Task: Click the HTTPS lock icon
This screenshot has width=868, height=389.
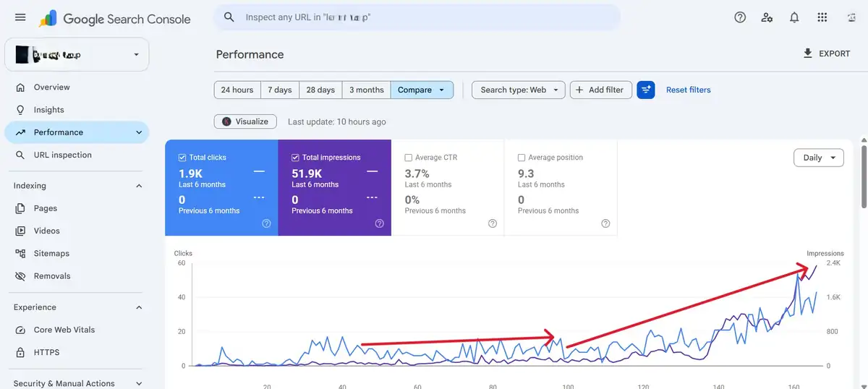Action: click(x=20, y=352)
